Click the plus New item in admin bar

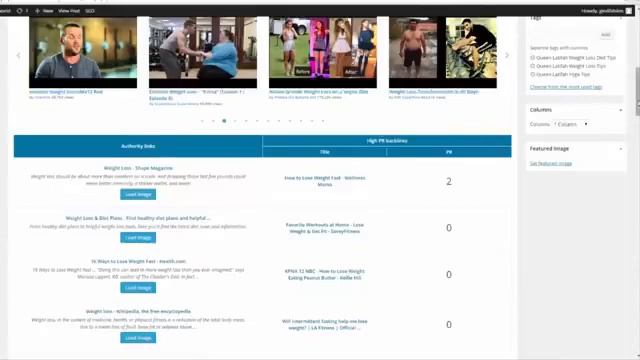point(44,11)
